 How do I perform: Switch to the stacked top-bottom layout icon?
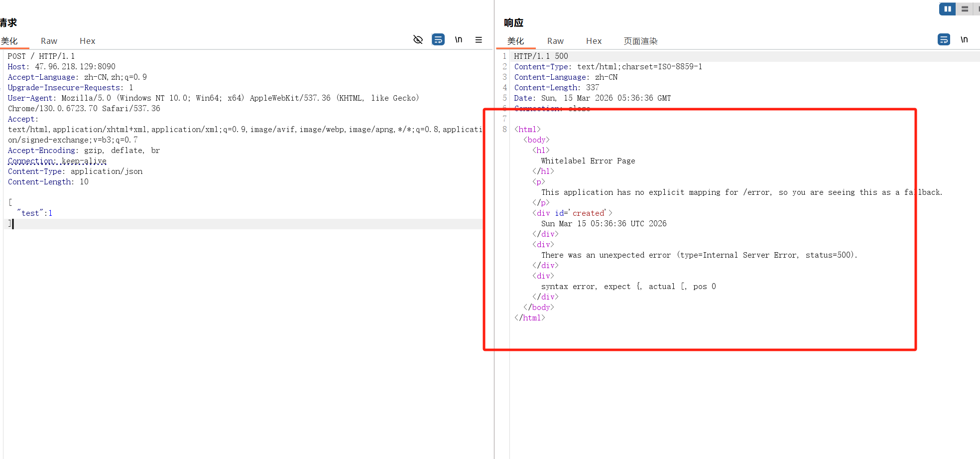click(965, 9)
